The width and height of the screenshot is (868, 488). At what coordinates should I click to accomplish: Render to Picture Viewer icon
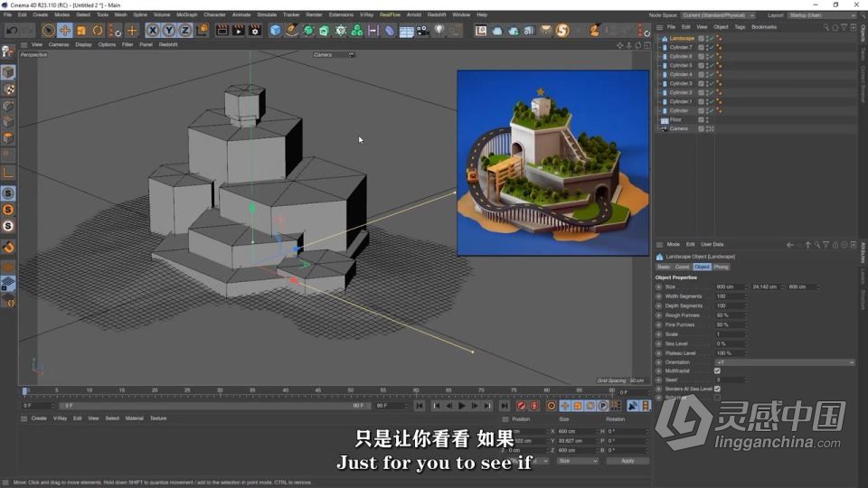point(238,31)
